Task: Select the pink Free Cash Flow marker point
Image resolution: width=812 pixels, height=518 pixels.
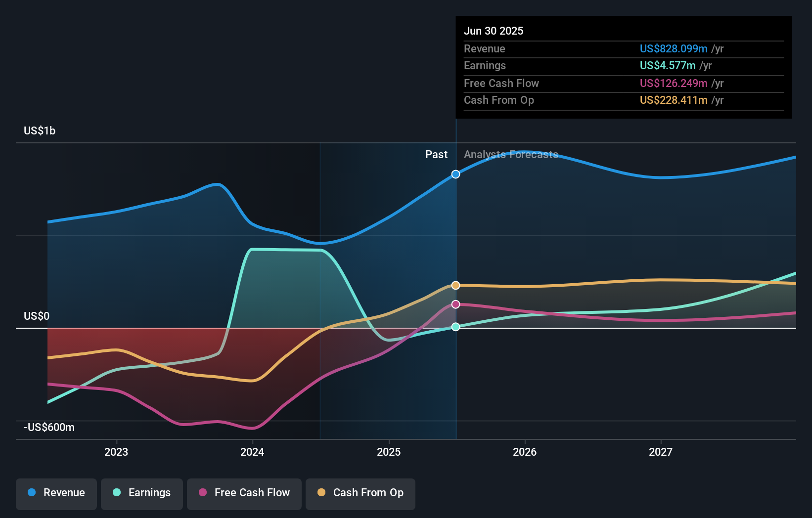Action: point(455,304)
